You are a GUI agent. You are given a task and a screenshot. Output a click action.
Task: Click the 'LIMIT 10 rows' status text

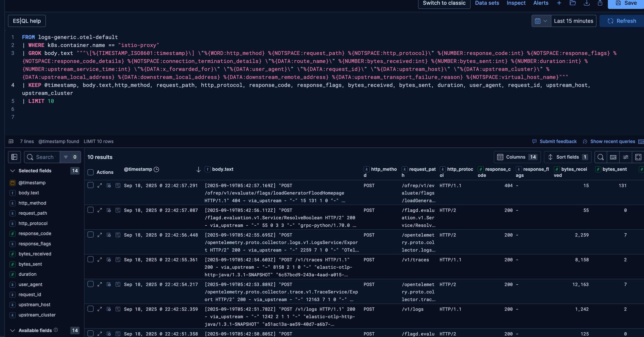point(99,142)
